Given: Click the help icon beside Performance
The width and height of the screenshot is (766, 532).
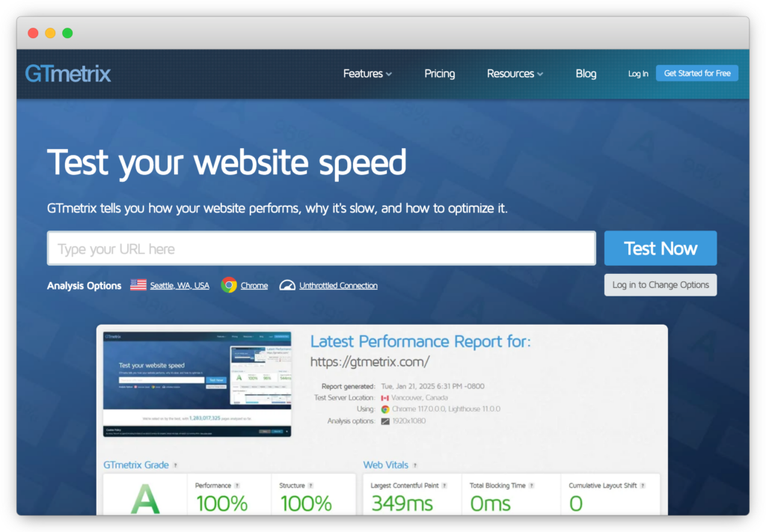Looking at the screenshot, I should tap(237, 486).
